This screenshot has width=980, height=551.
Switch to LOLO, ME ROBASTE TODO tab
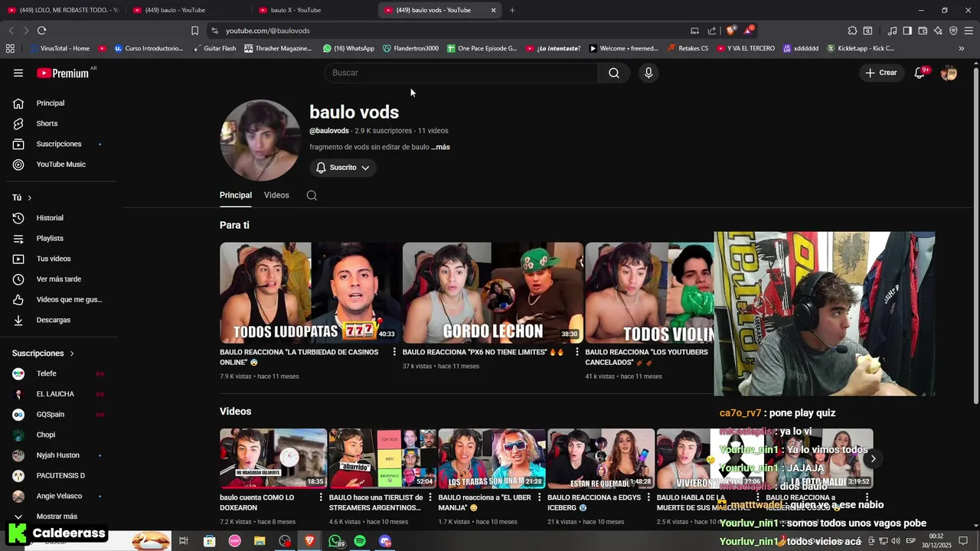tap(63, 10)
